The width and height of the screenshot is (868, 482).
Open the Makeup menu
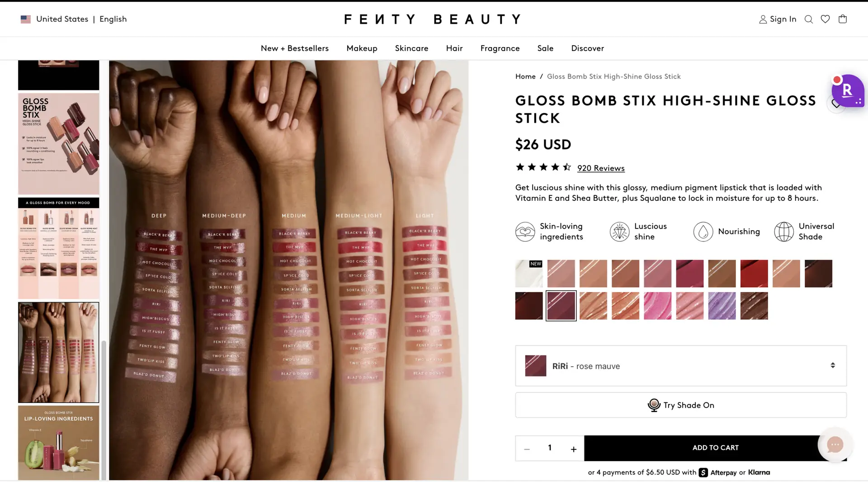[x=362, y=48]
